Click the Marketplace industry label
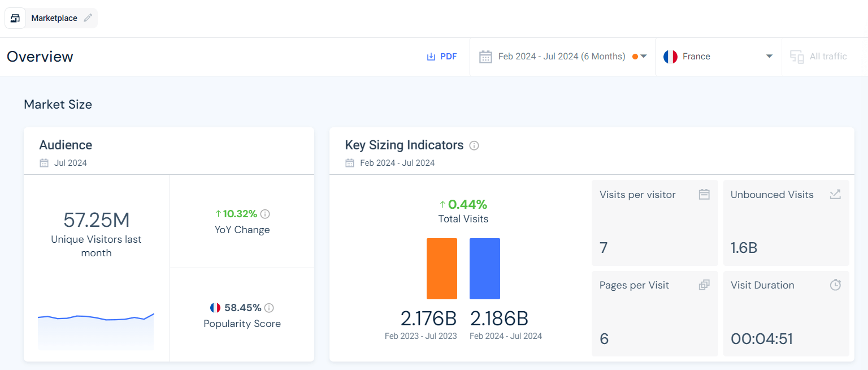The image size is (868, 370). [54, 18]
